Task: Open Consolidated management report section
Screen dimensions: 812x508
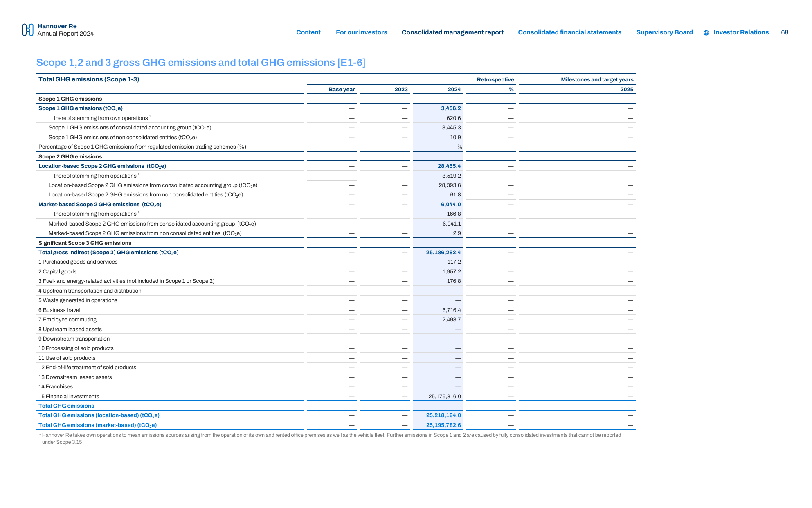Action: (x=452, y=32)
